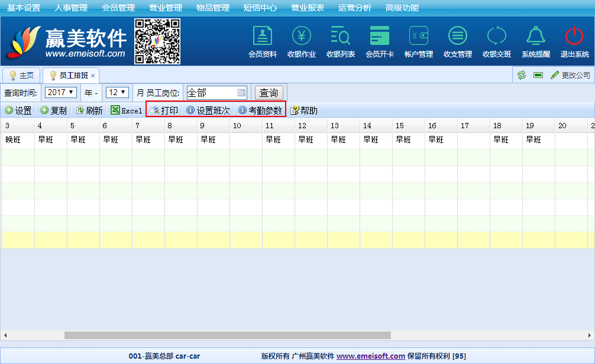Open the 会员资料 member profile icon
The image size is (595, 364).
tap(263, 37)
